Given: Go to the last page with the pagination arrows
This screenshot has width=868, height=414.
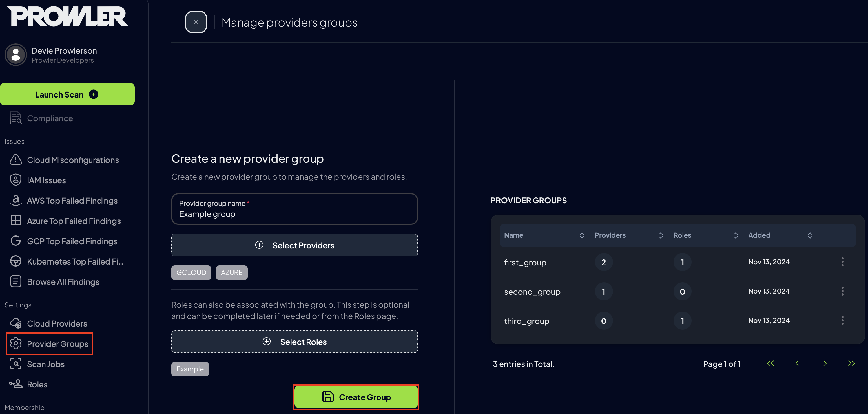Looking at the screenshot, I should (x=851, y=364).
